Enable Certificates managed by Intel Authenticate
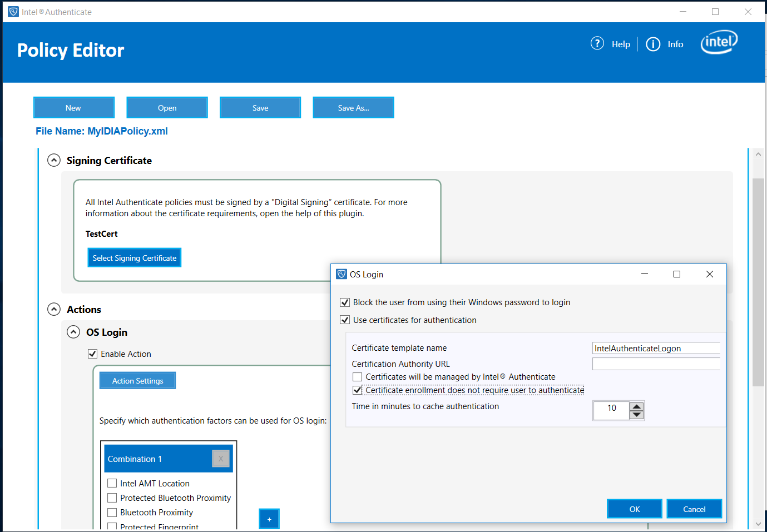This screenshot has height=532, width=767. pos(357,377)
